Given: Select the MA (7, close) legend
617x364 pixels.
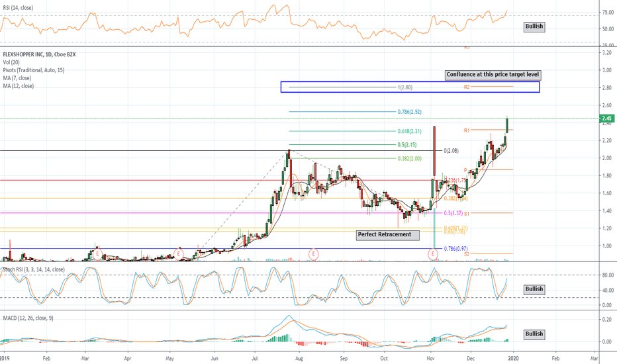Looking at the screenshot, I should [17, 78].
